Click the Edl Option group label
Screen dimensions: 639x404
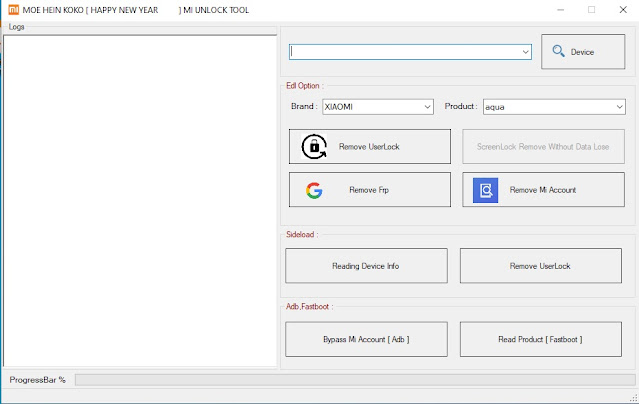304,86
